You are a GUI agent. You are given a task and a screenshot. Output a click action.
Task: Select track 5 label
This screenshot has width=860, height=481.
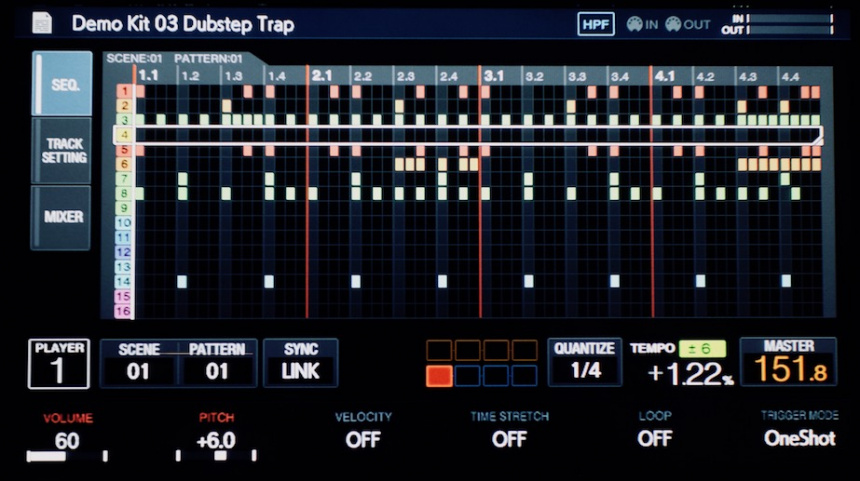pos(125,150)
